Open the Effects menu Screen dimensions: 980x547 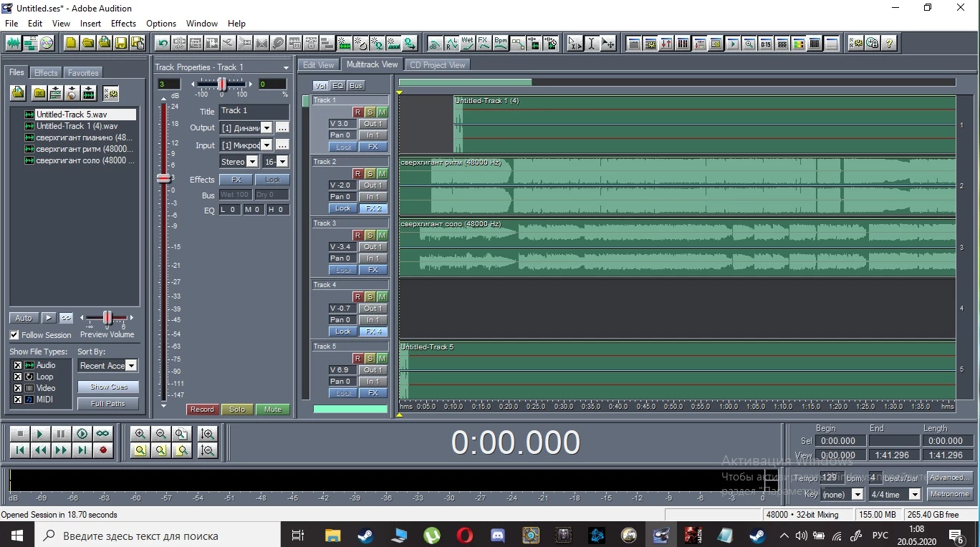point(123,24)
